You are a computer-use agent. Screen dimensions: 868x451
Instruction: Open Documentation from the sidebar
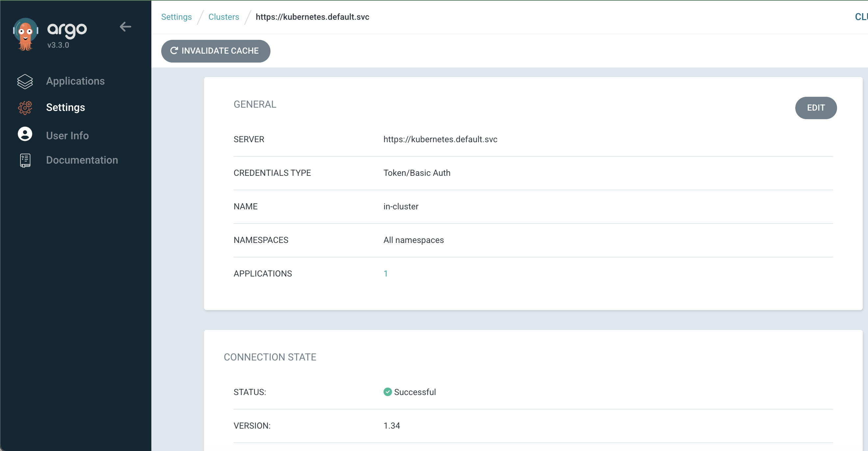click(82, 160)
